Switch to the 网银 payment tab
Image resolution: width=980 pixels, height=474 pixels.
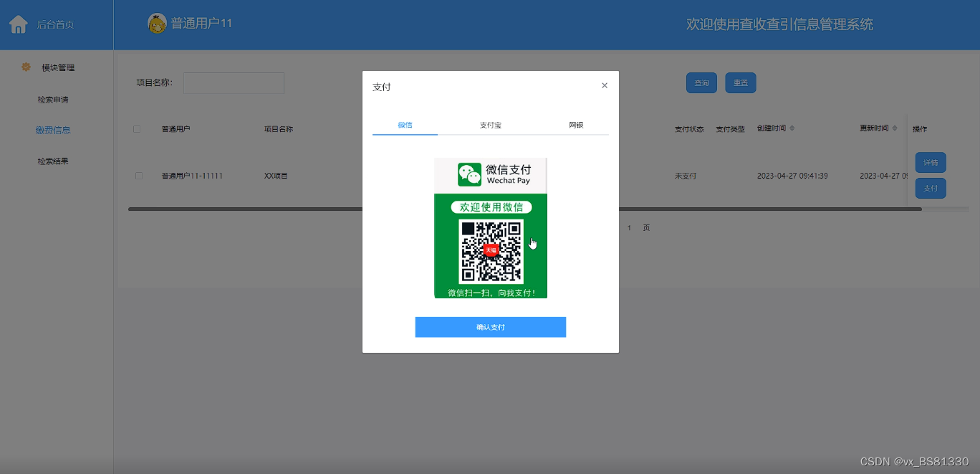point(576,125)
